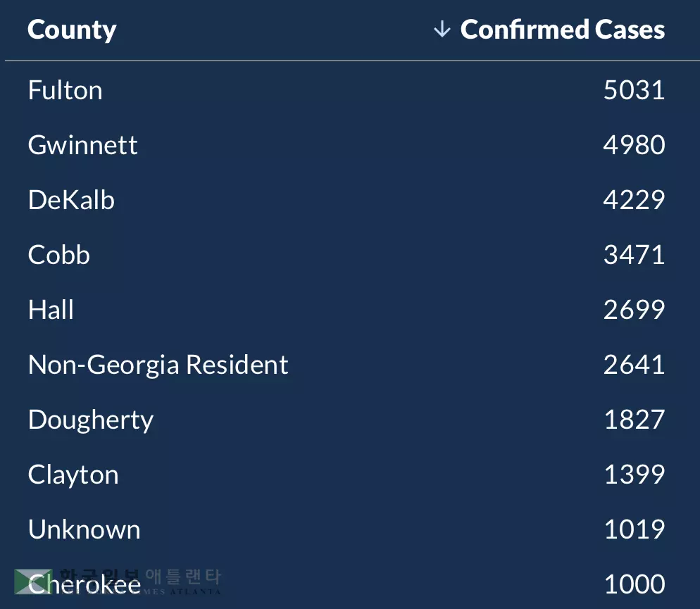Click on the DeKalb row label
The width and height of the screenshot is (700, 609).
coord(71,200)
